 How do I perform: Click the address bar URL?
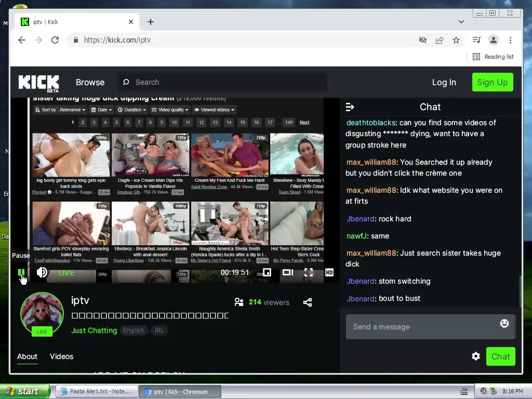click(117, 40)
